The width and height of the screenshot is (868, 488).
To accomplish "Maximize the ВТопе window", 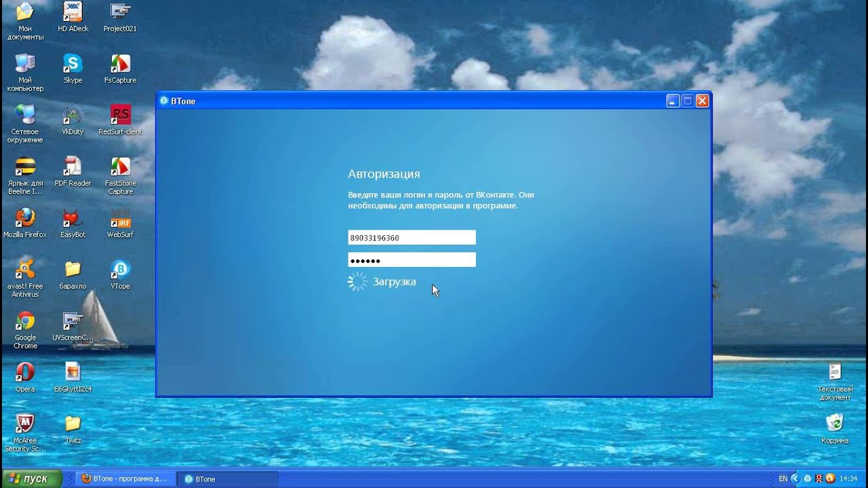I will [688, 101].
